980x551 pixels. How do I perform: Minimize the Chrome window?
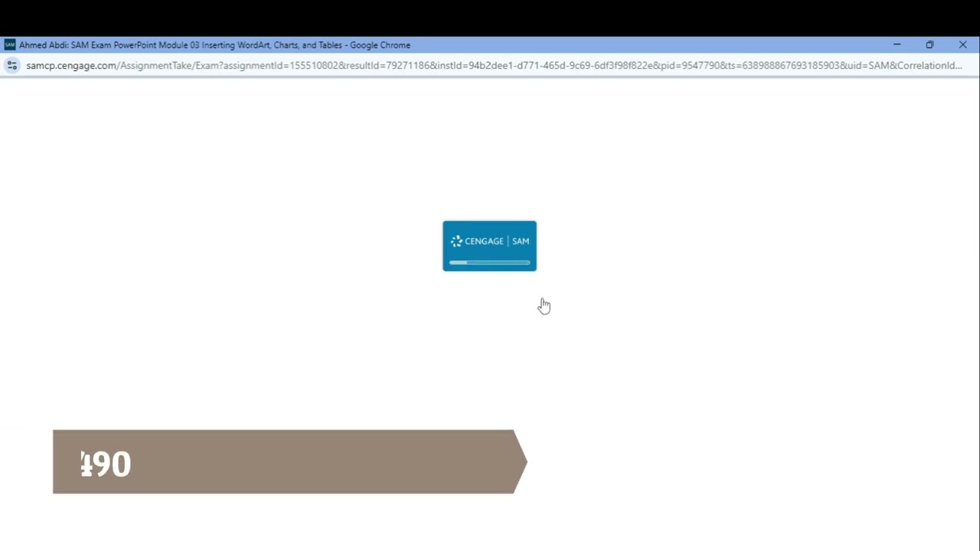(x=897, y=45)
